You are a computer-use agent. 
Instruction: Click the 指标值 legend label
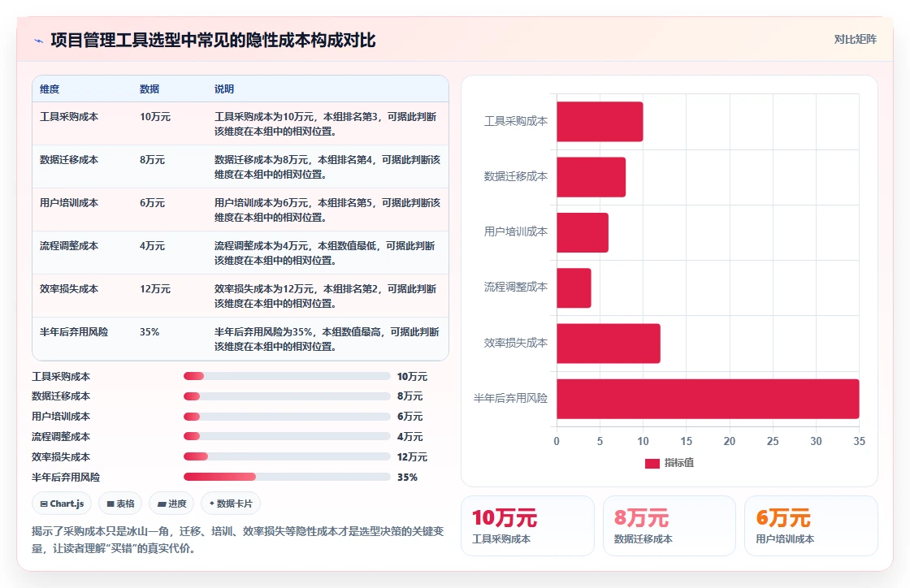[679, 463]
